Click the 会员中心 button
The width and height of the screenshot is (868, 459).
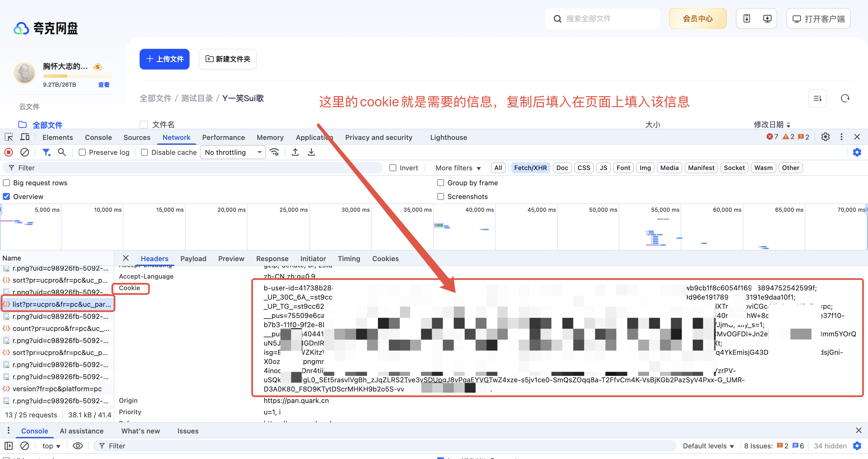(x=697, y=19)
